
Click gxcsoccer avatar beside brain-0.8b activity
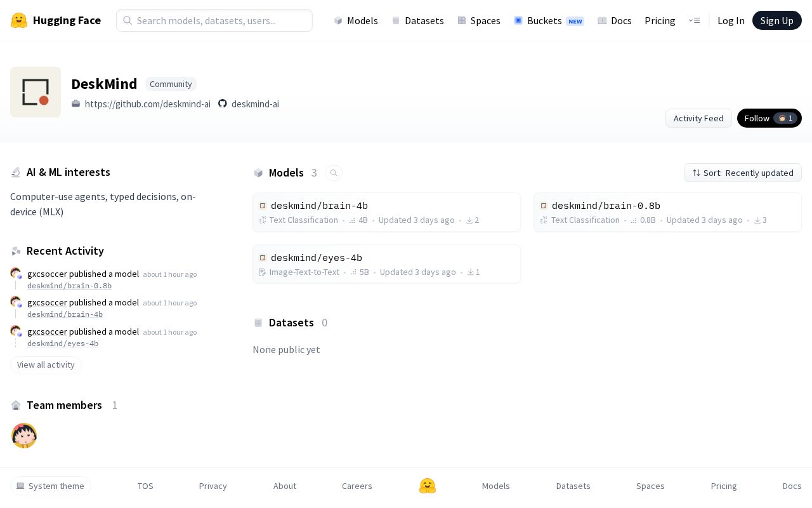click(16, 274)
